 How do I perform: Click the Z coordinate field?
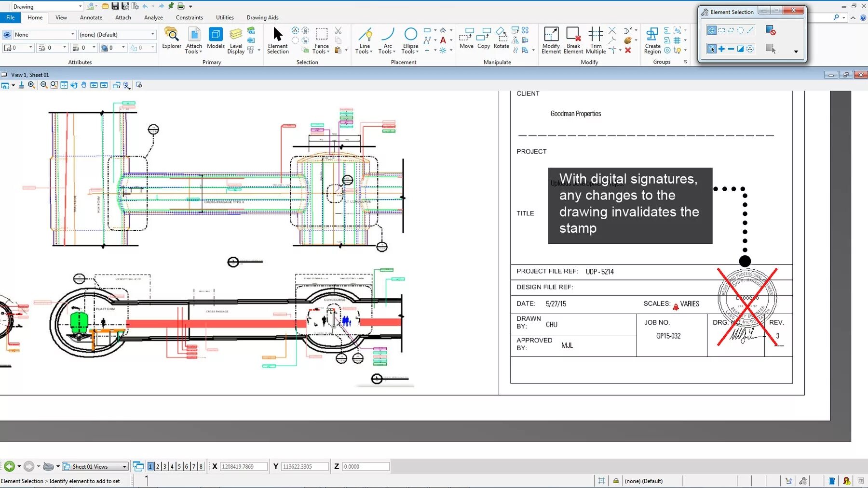point(366,466)
